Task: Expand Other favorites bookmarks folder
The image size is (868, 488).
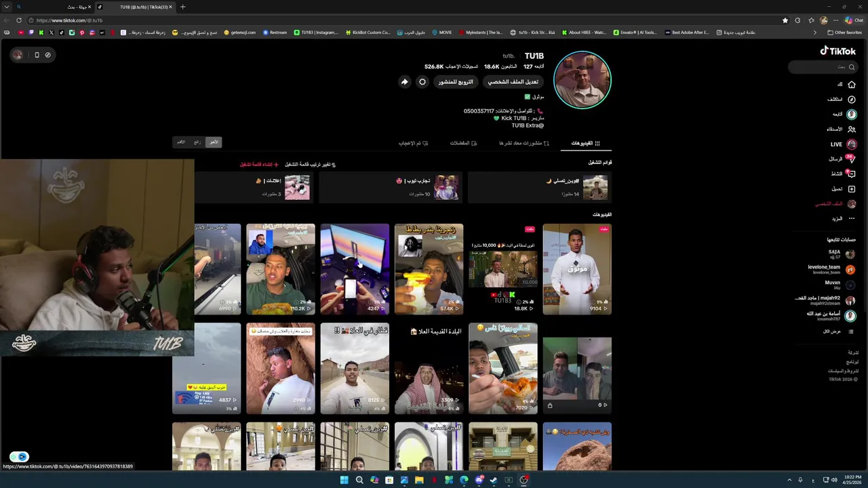Action: (x=845, y=33)
